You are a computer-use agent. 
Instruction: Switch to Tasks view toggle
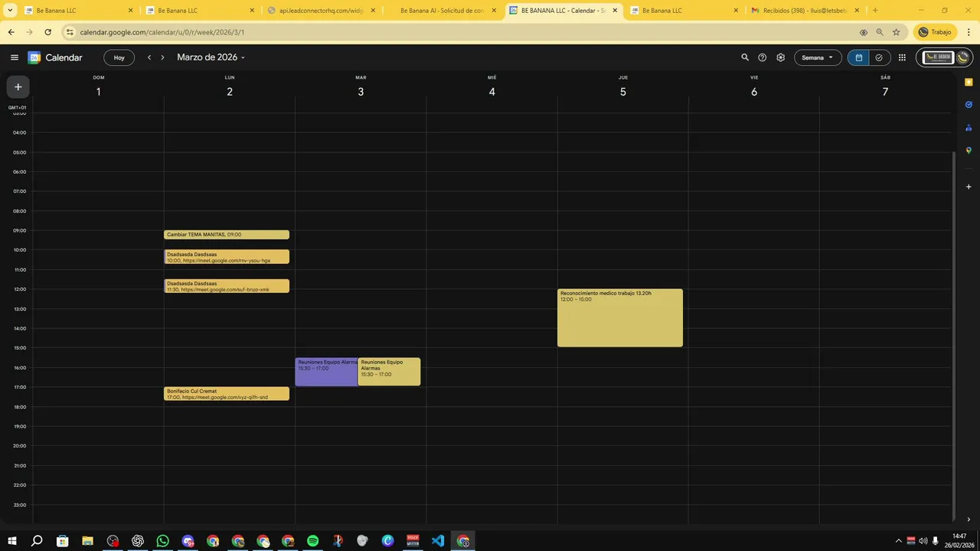(879, 57)
